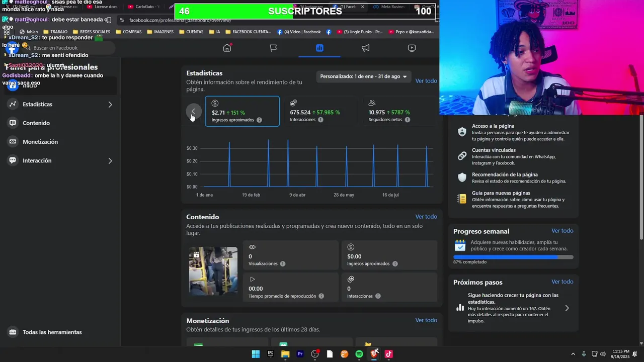Open the Pages flag icon

(273, 48)
